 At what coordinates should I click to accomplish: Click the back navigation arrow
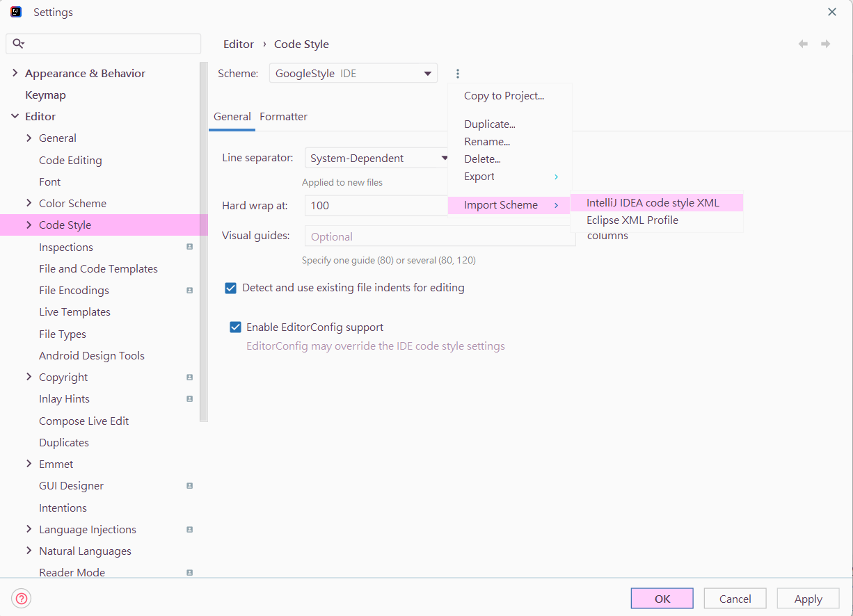click(x=803, y=44)
